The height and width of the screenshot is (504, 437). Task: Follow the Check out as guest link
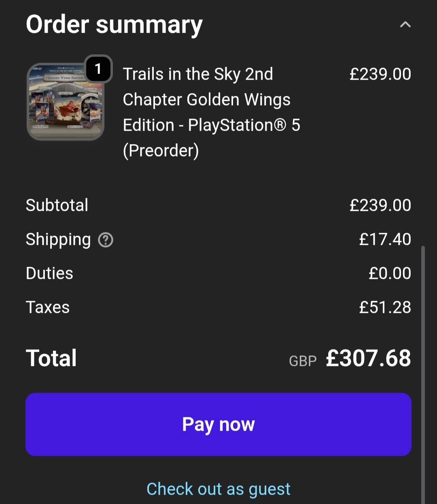tap(218, 489)
